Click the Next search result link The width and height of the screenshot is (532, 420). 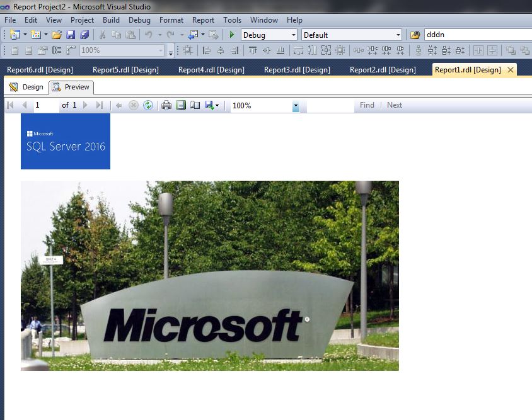[x=395, y=105]
